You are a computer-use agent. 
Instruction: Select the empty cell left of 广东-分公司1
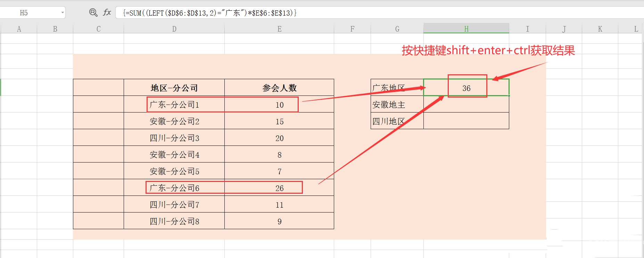click(99, 104)
